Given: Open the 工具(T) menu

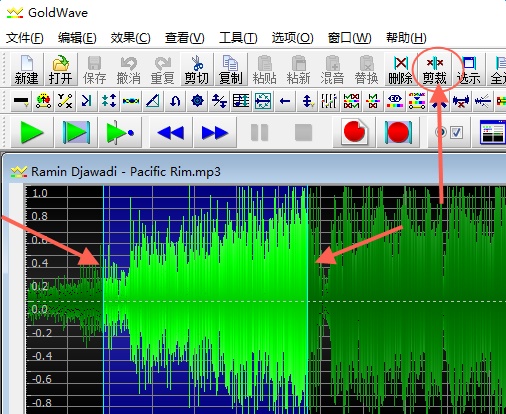Looking at the screenshot, I should [238, 38].
